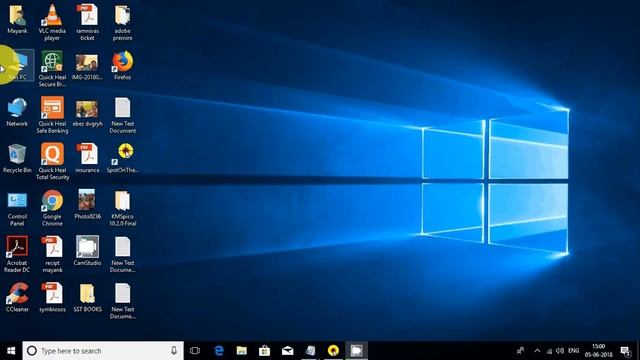Select the Photo0236 image file
Image resolution: width=640 pixels, height=360 pixels.
click(x=87, y=205)
